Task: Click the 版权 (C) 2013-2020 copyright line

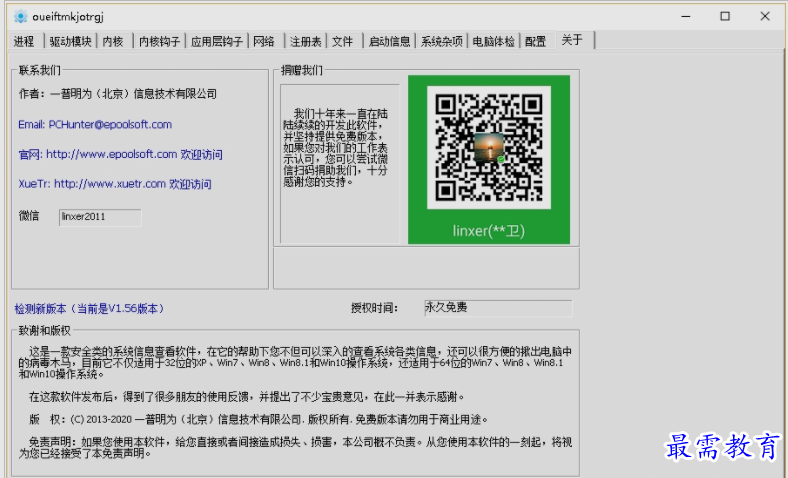Action: pyautogui.click(x=259, y=419)
